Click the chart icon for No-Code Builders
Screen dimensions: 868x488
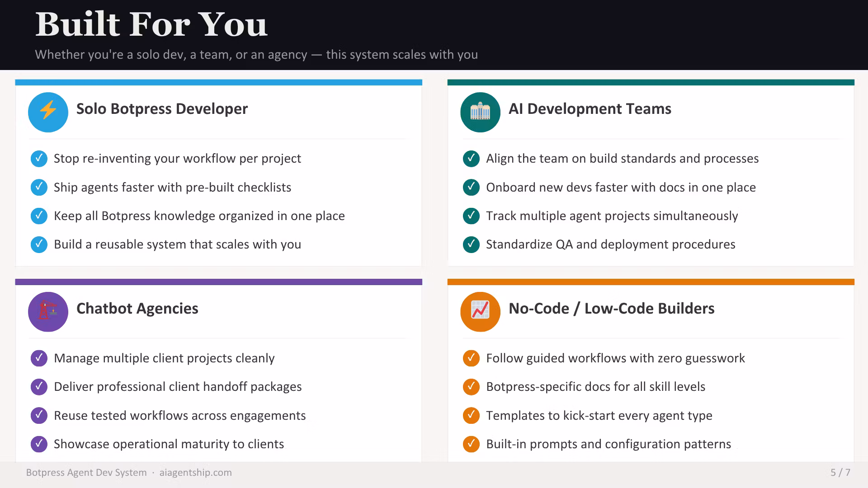point(480,312)
